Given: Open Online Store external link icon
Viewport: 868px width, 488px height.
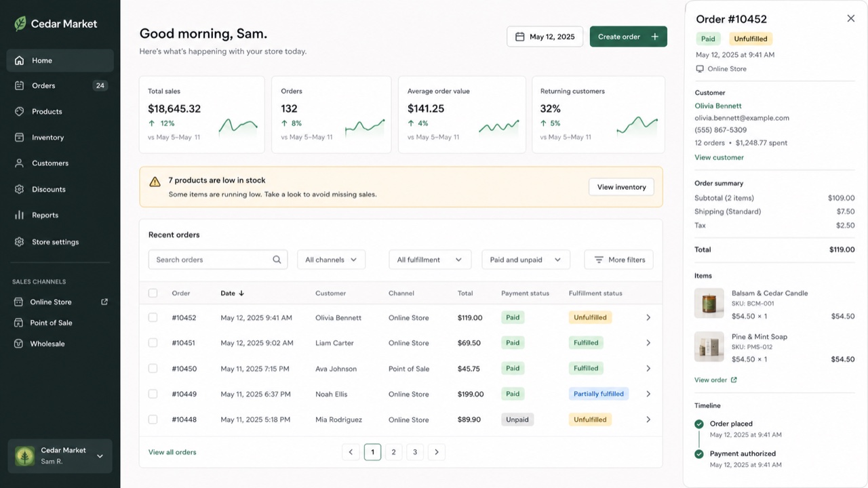Looking at the screenshot, I should 104,302.
